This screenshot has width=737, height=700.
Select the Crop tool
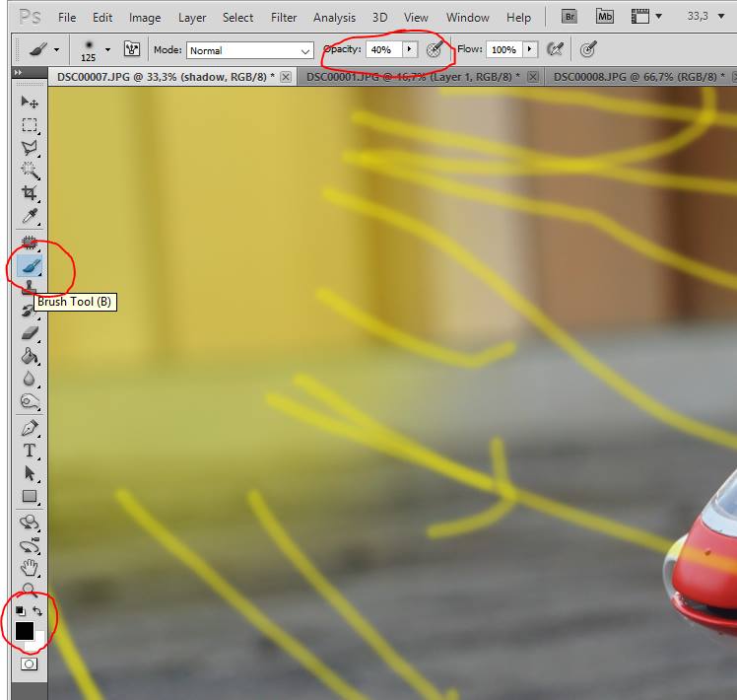pyautogui.click(x=30, y=193)
